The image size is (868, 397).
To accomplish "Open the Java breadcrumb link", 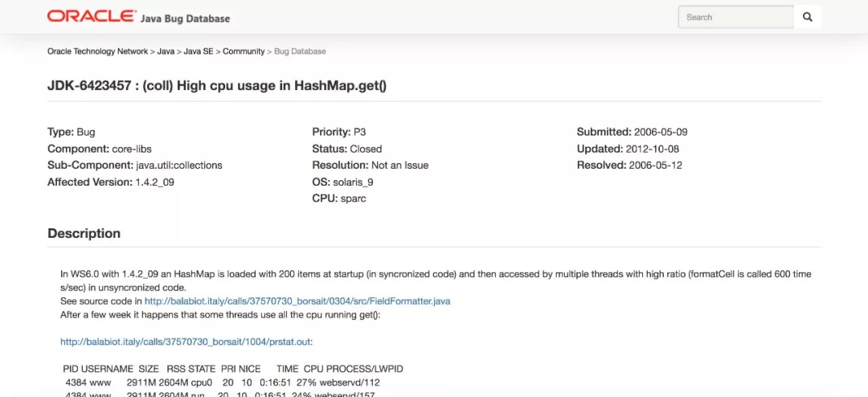I will click(166, 51).
